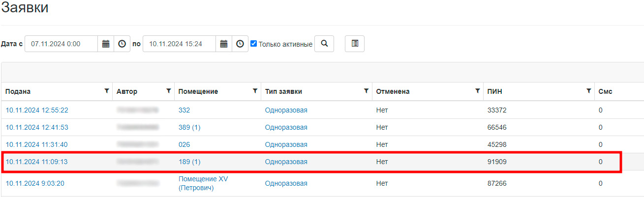Open filter for Автор column
The image size is (644, 197).
[168, 91]
